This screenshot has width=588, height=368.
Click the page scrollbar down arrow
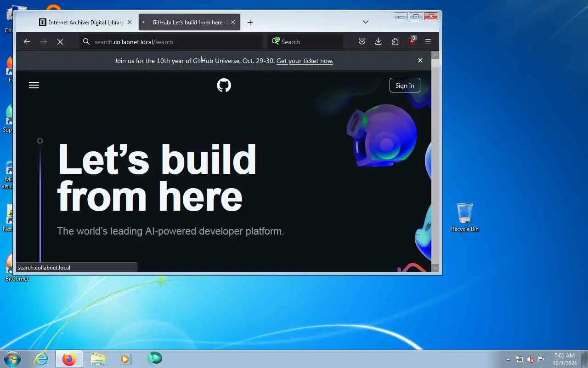click(435, 268)
